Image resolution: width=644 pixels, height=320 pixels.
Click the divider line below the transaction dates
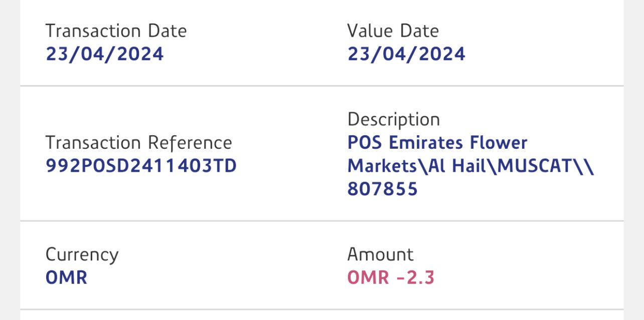(x=321, y=86)
